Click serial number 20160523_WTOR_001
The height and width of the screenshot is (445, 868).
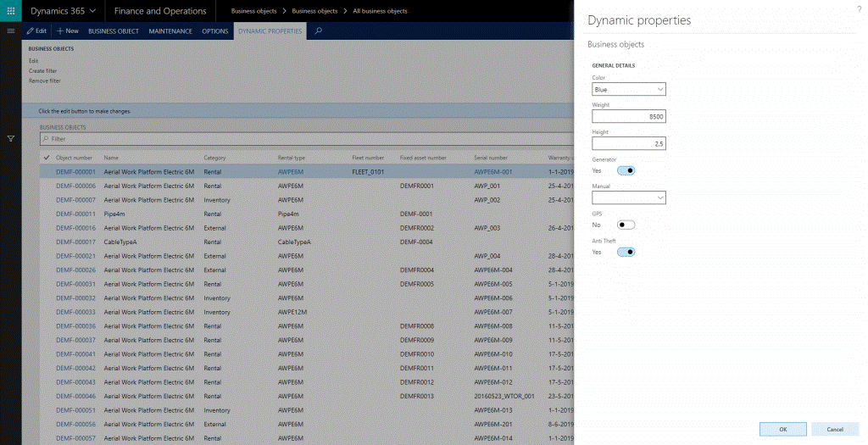pyautogui.click(x=504, y=397)
